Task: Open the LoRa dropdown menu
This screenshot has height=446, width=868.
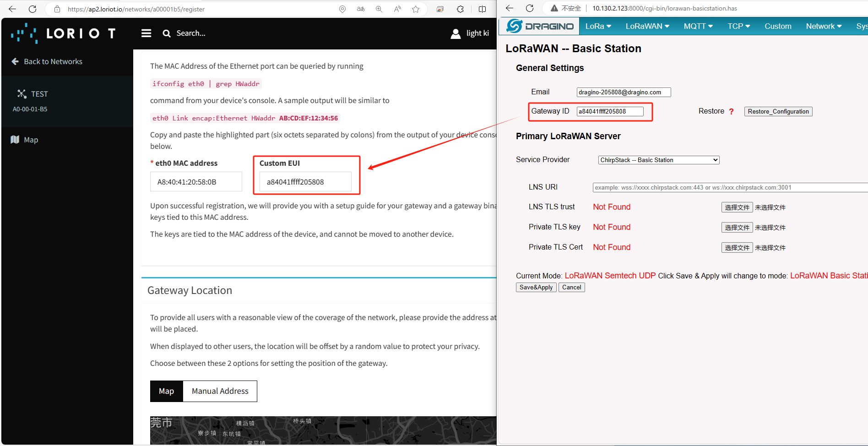Action: pos(598,26)
